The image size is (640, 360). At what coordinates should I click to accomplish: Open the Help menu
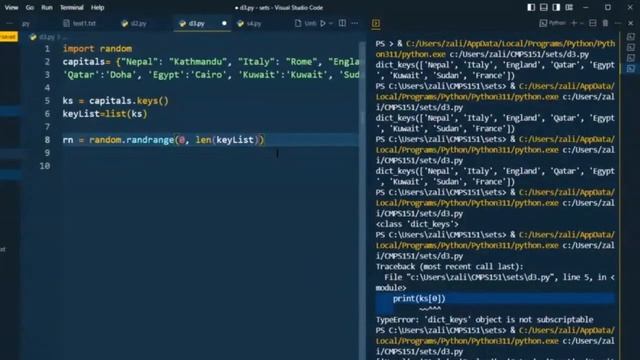(x=98, y=7)
